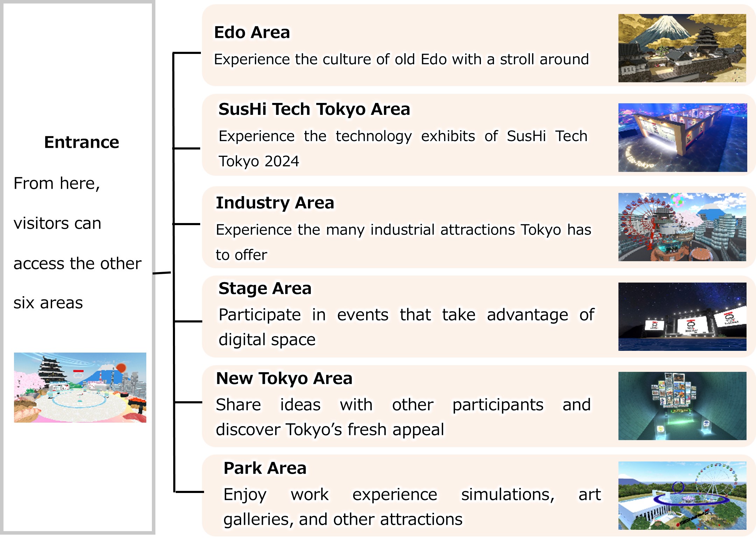The height and width of the screenshot is (542, 756).
Task: Click the New Tokyo Area tunnel image
Action: (x=682, y=406)
